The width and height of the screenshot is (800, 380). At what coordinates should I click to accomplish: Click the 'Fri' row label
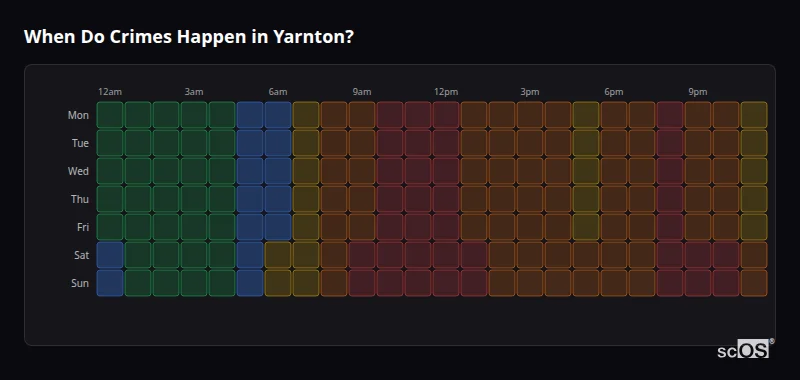point(83,227)
